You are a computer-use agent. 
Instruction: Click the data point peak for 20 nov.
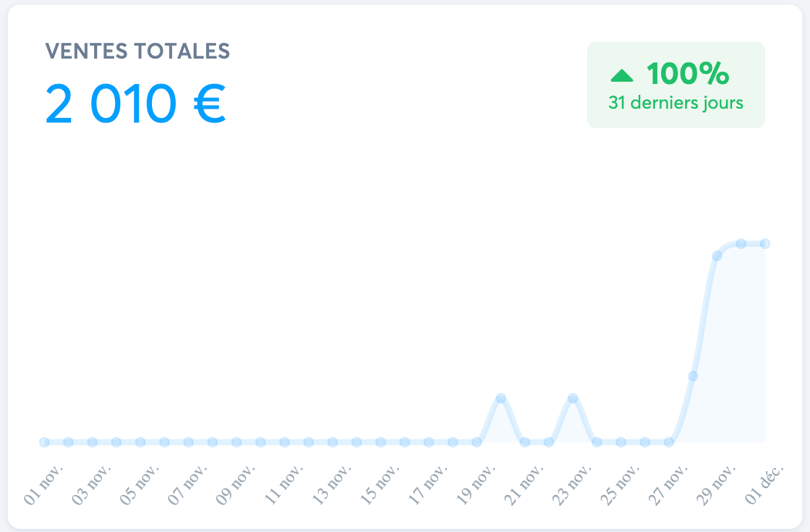click(501, 398)
